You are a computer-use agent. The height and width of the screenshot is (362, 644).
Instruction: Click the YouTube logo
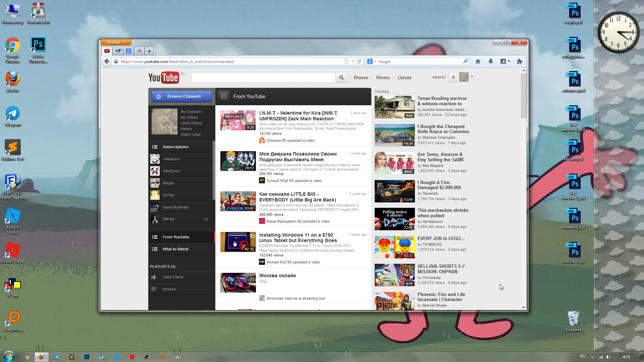(164, 77)
